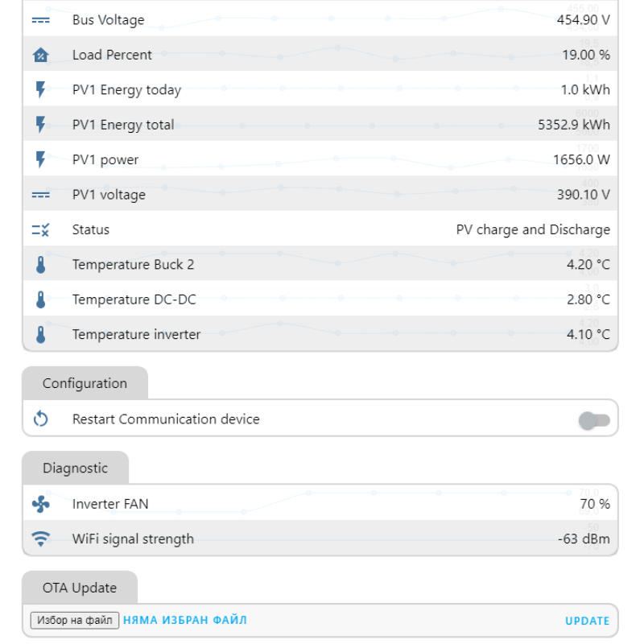Toggle the Restart Communication device switch
The image size is (644, 644).
point(594,420)
